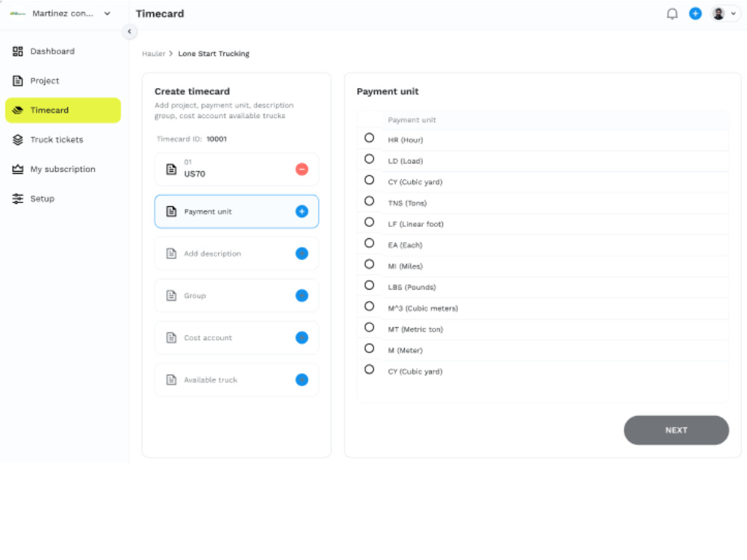Viewport: 747px width, 560px height.
Task: Remove US70 project with red minus
Action: click(x=302, y=169)
